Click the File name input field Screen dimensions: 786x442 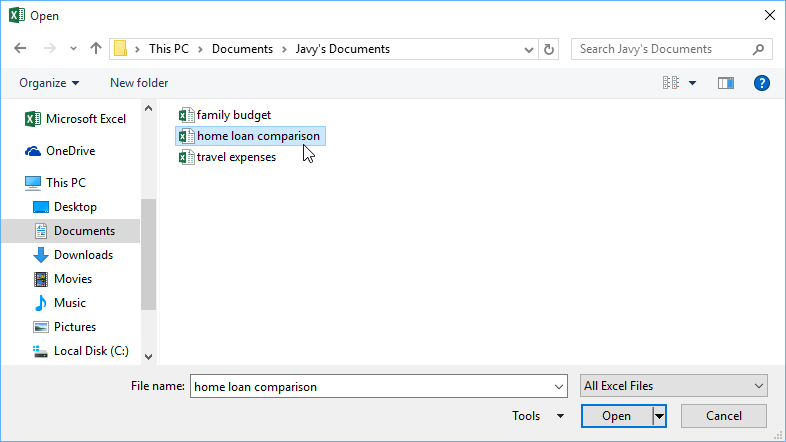(x=370, y=386)
